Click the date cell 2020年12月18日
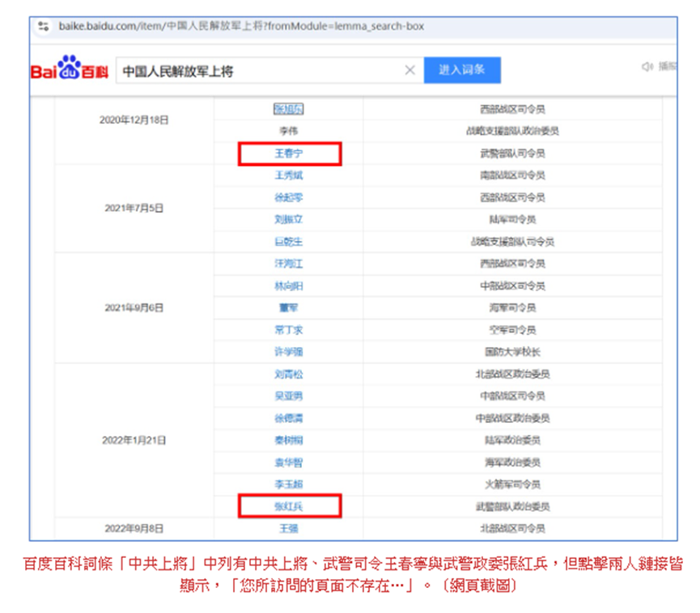 pos(134,120)
